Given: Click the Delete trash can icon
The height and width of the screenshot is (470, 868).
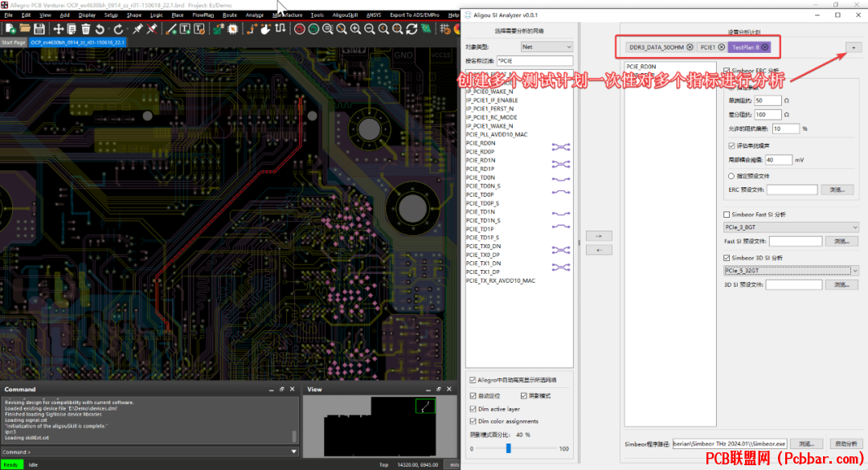Looking at the screenshot, I should pyautogui.click(x=86, y=29).
